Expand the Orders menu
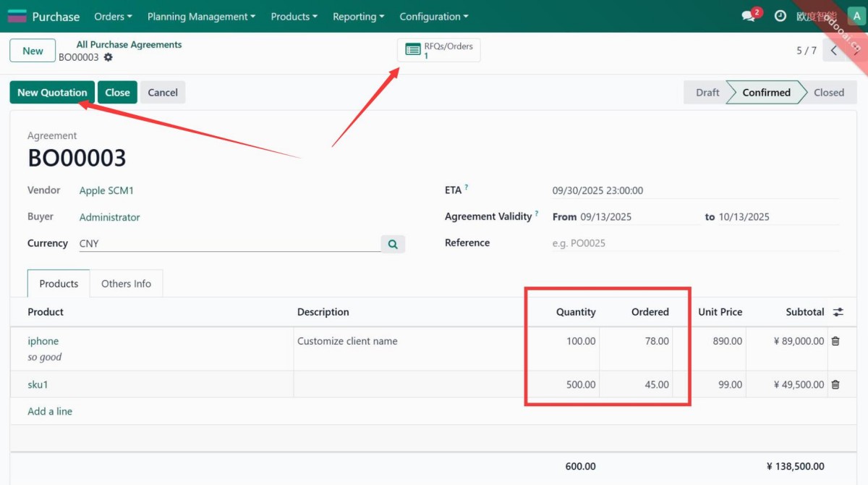The image size is (868, 485). point(113,16)
